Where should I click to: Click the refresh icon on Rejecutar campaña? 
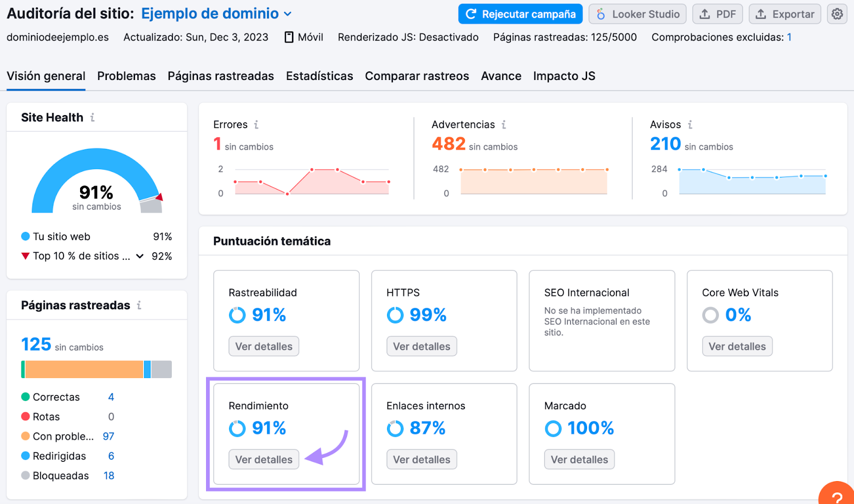470,14
